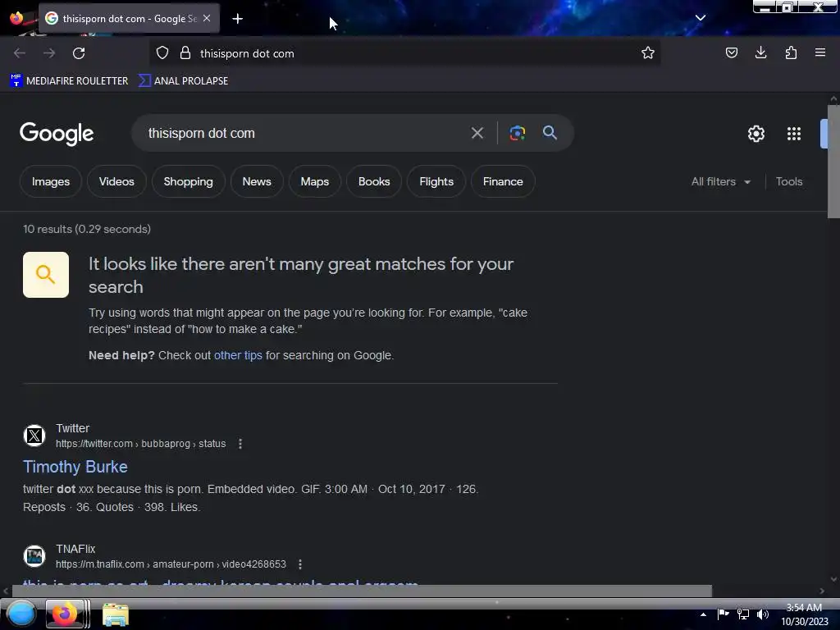Open the search Tools options
Viewport: 840px width, 630px height.
[789, 181]
